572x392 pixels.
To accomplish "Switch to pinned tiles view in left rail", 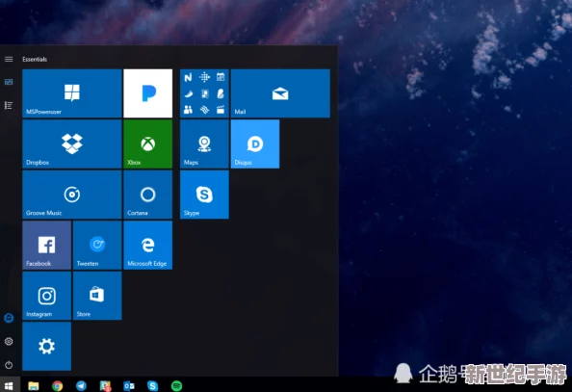I will coord(9,82).
